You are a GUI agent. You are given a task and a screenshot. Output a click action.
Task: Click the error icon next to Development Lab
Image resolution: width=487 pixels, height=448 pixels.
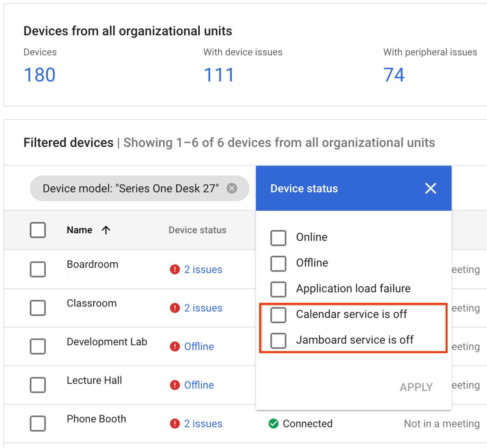(175, 347)
